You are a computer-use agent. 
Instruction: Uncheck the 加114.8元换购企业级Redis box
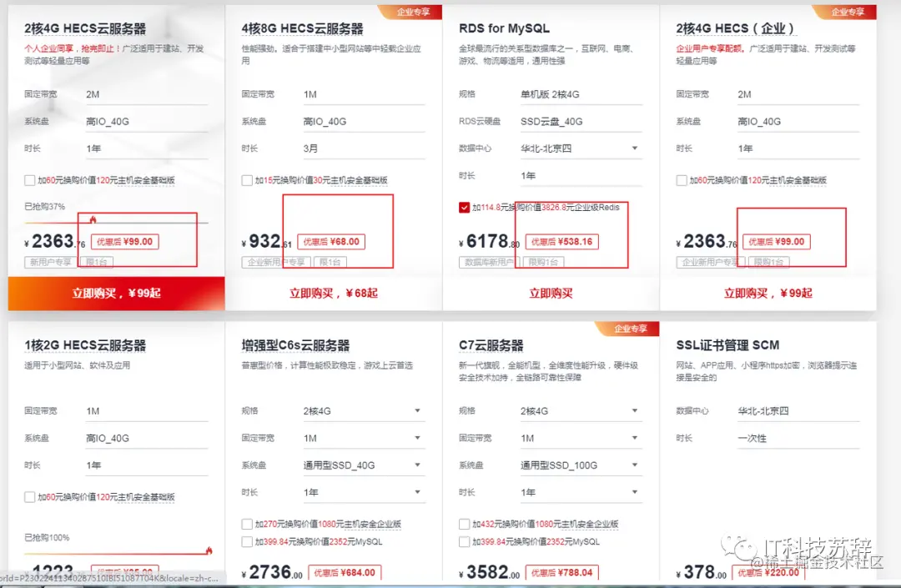[465, 208]
